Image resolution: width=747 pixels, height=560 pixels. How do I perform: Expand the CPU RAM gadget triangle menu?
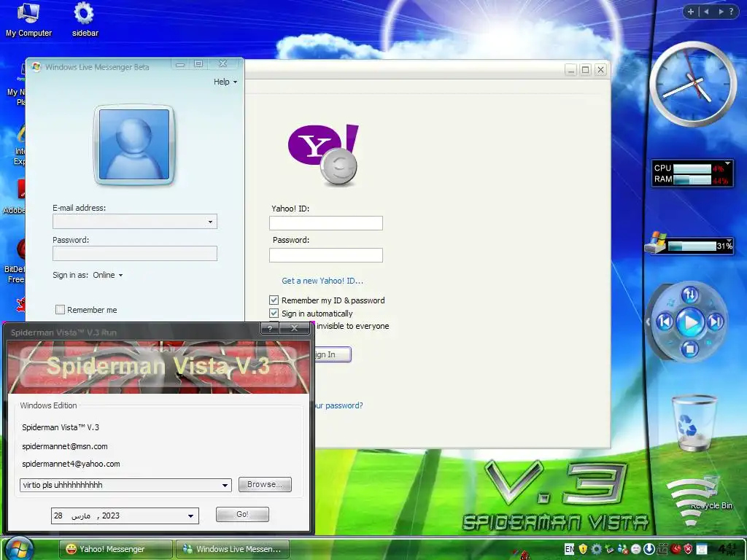727,163
